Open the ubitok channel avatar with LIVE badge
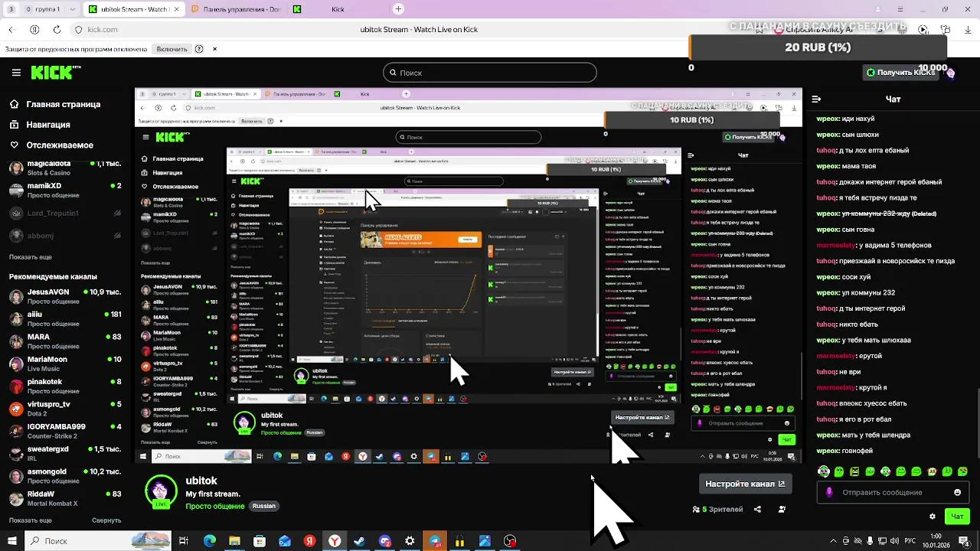Viewport: 980px width, 551px height. (x=161, y=492)
